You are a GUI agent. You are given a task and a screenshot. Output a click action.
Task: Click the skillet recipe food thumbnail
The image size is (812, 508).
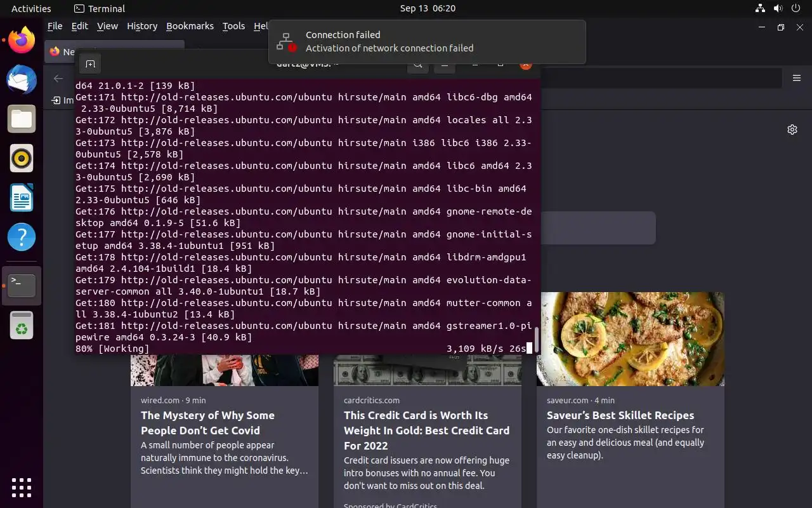(x=631, y=339)
